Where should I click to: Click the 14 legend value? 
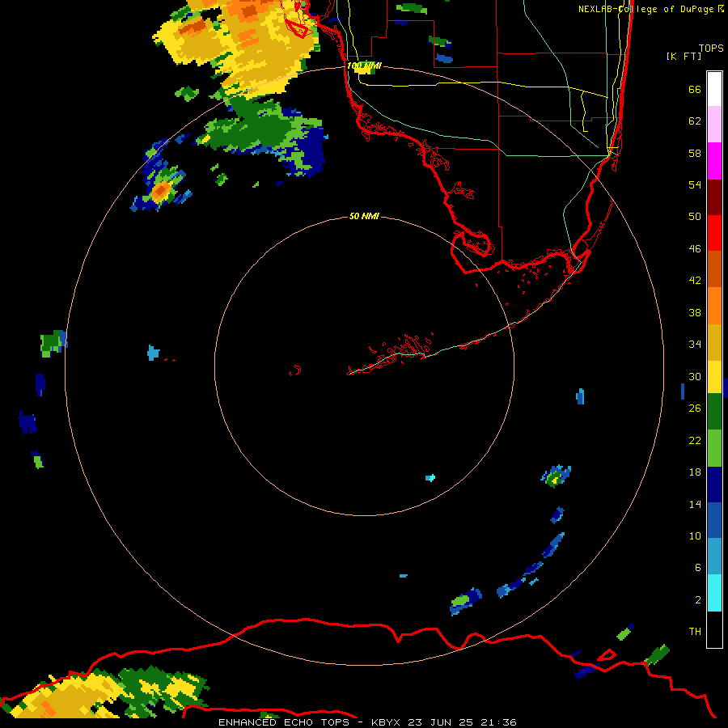pyautogui.click(x=695, y=504)
